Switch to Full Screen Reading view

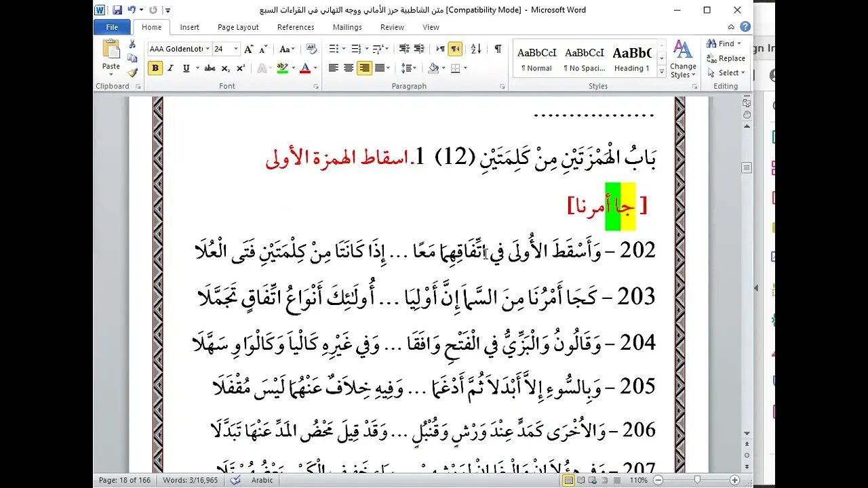(583, 480)
